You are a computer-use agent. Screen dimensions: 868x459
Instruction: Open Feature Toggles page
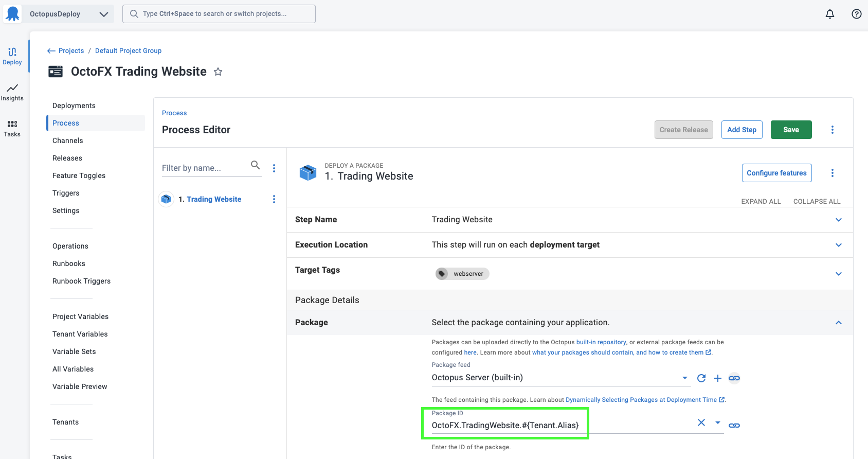(x=79, y=175)
